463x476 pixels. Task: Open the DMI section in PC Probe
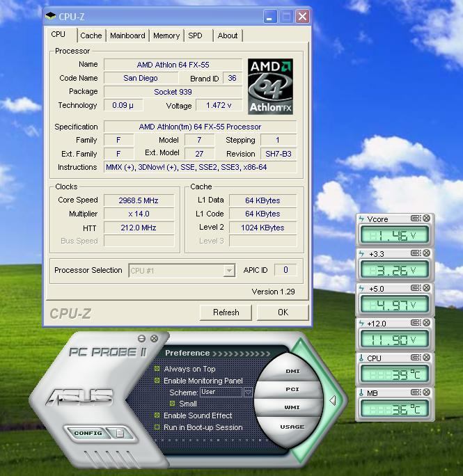click(x=292, y=372)
